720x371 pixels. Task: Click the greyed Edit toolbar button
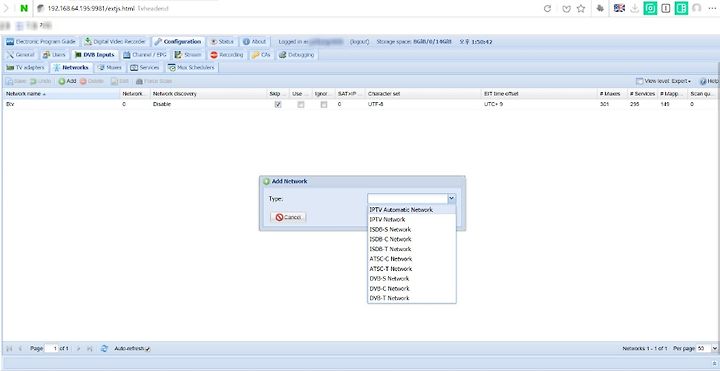coord(120,81)
